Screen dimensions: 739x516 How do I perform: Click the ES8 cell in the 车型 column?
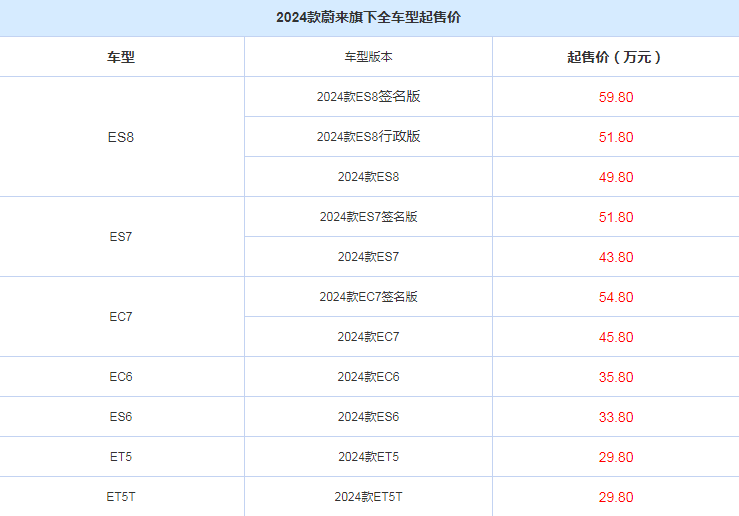pos(121,137)
